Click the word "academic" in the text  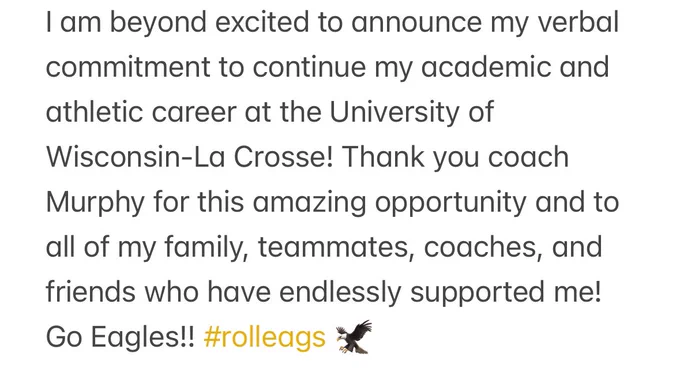pyautogui.click(x=486, y=67)
